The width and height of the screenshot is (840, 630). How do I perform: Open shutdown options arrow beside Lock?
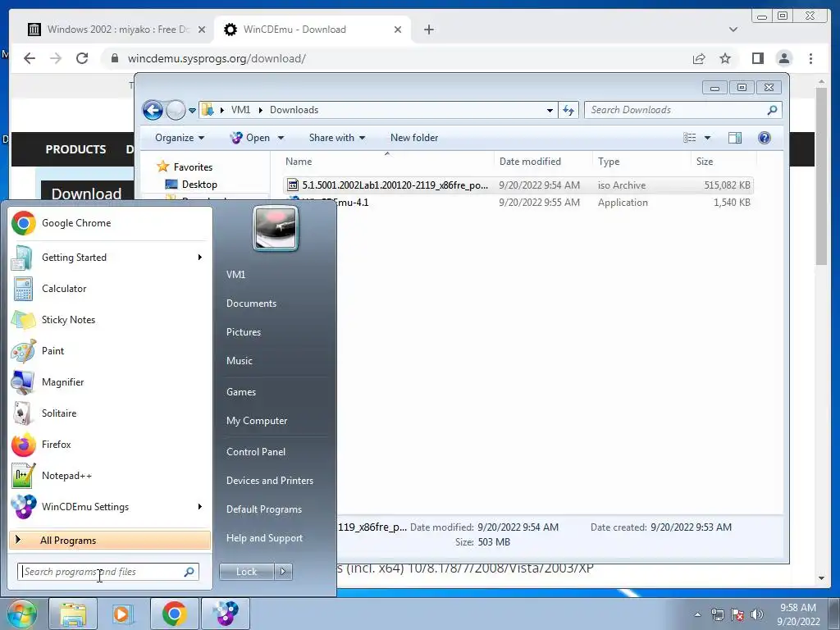click(x=283, y=572)
